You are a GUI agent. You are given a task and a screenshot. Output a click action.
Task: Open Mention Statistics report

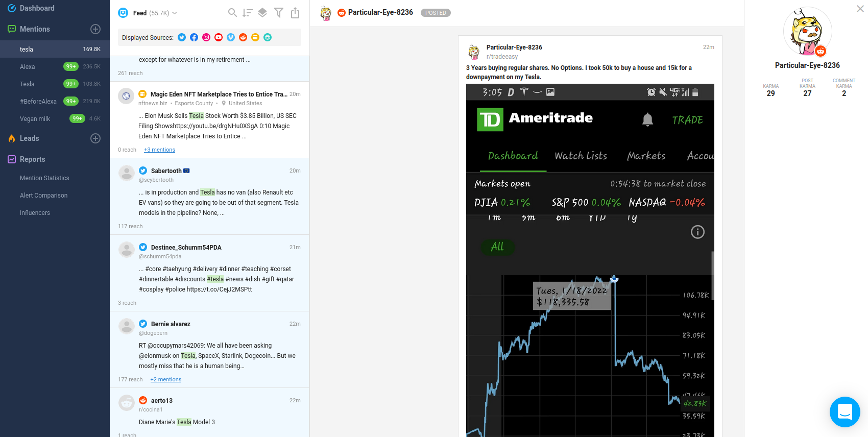pos(44,178)
